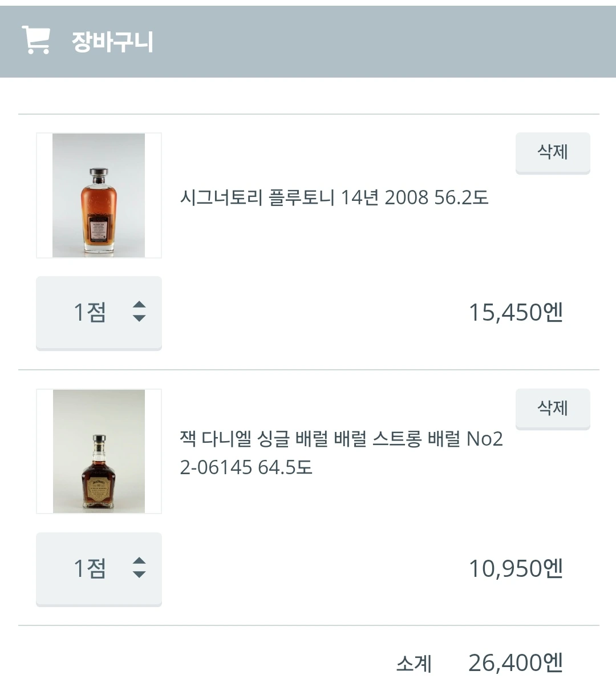Open the Jack Daniel bottle thumbnail
The height and width of the screenshot is (687, 616).
(x=99, y=451)
